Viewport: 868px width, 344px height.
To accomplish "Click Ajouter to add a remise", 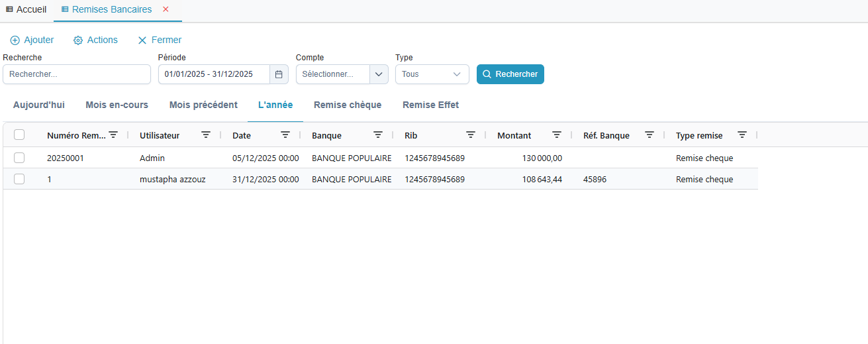I will [x=32, y=40].
